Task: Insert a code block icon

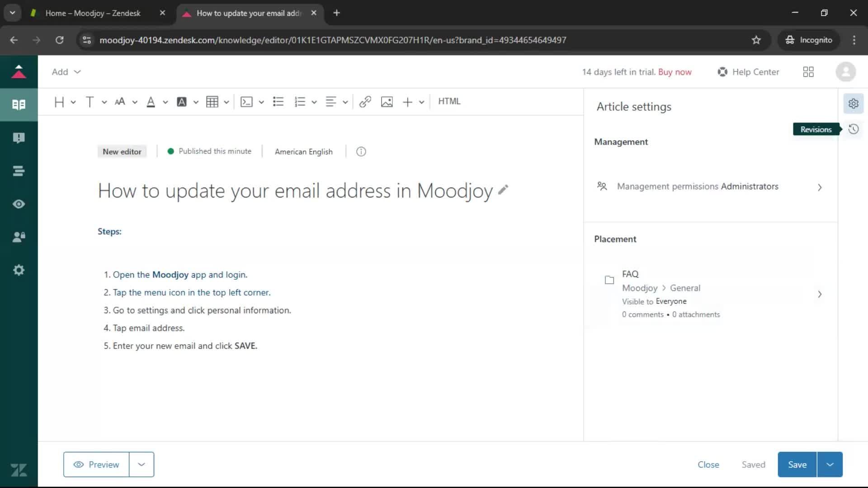Action: (x=246, y=102)
